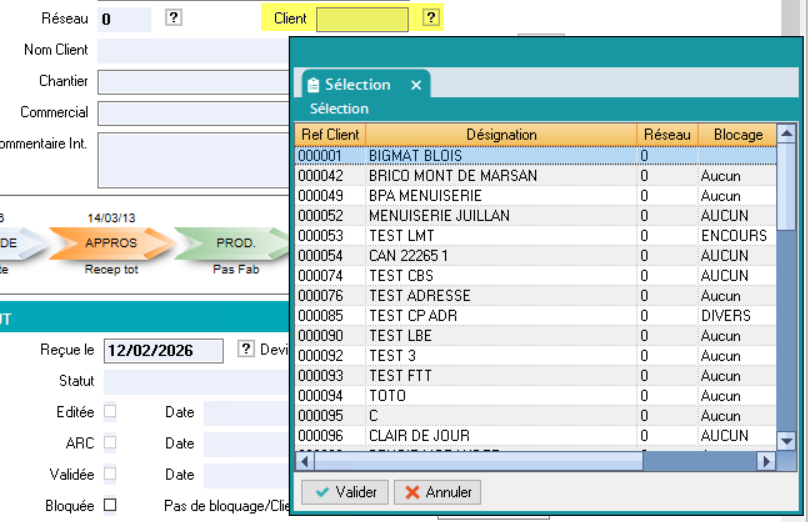Select row BIGMAT BLOIS
Viewport: 808px width, 522px height.
click(x=536, y=156)
